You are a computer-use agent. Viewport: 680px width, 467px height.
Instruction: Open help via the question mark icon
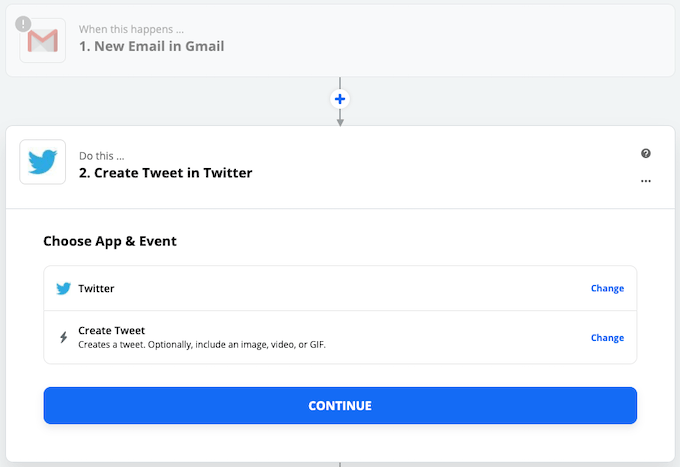pos(646,153)
